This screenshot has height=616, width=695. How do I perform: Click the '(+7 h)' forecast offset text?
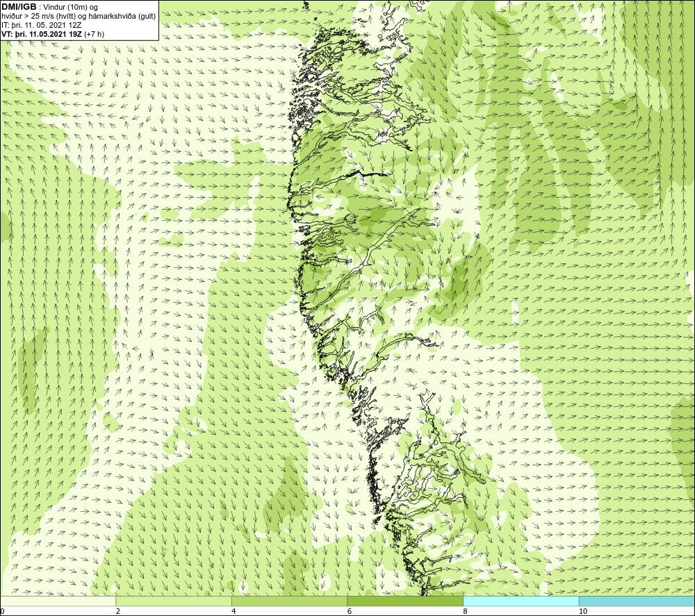coord(94,34)
